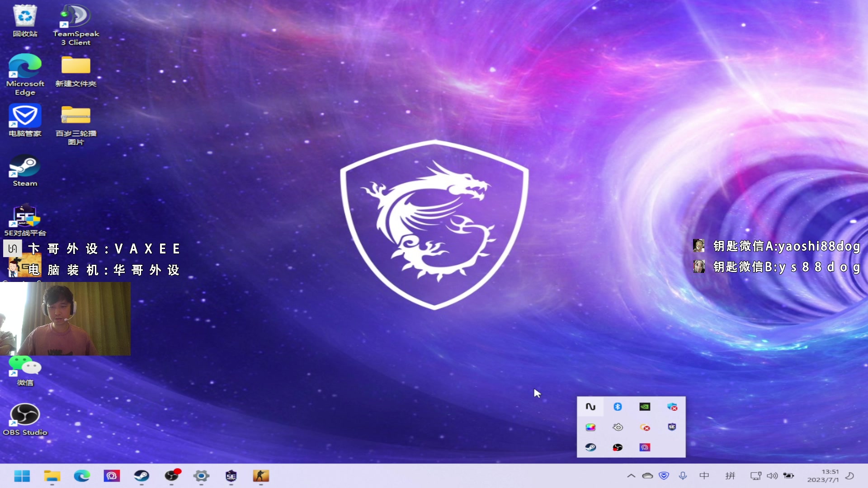Open the battery status icon in the tray
The height and width of the screenshot is (488, 868).
(789, 476)
